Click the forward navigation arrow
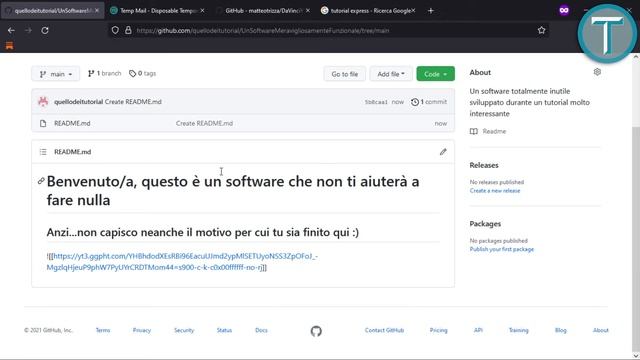This screenshot has height=360, width=640. 28,30
